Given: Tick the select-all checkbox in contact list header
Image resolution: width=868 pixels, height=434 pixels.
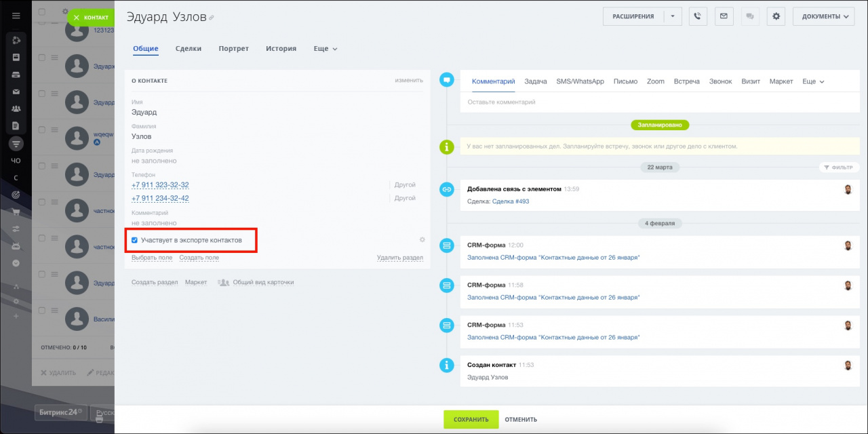Looking at the screenshot, I should [42, 12].
